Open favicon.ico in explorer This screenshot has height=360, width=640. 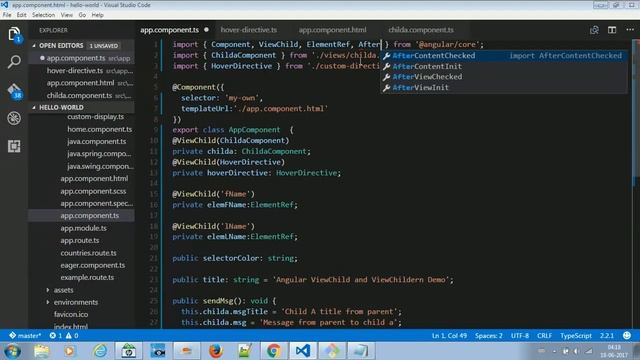[x=71, y=314]
